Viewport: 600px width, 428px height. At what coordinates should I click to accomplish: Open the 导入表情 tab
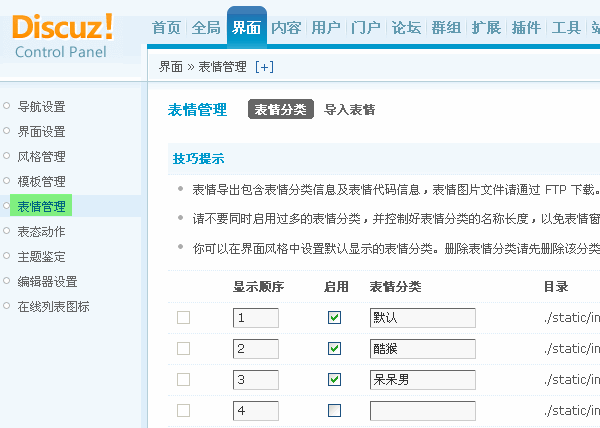tap(350, 110)
